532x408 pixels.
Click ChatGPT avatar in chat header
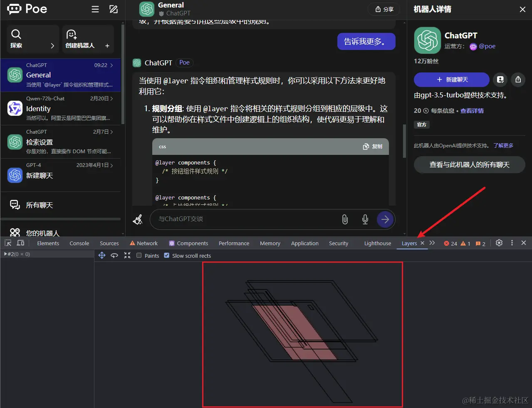147,9
